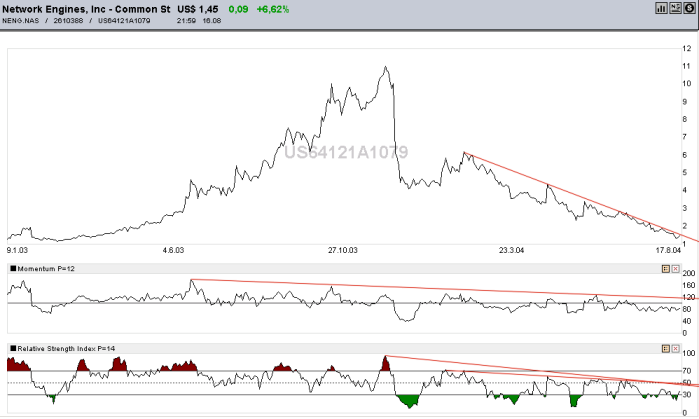Click the 9.1.03 date axis label
Image resolution: width=699 pixels, height=419 pixels.
tap(17, 250)
